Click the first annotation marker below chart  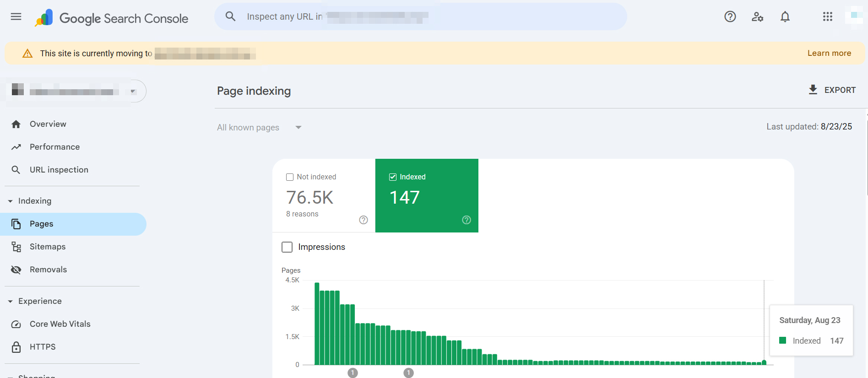pos(353,373)
